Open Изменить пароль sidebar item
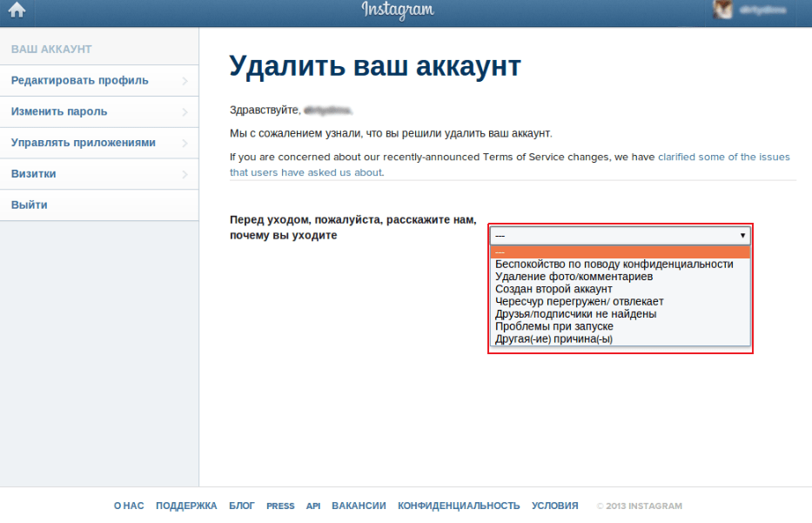Image resolution: width=812 pixels, height=523 pixels. pos(99,112)
